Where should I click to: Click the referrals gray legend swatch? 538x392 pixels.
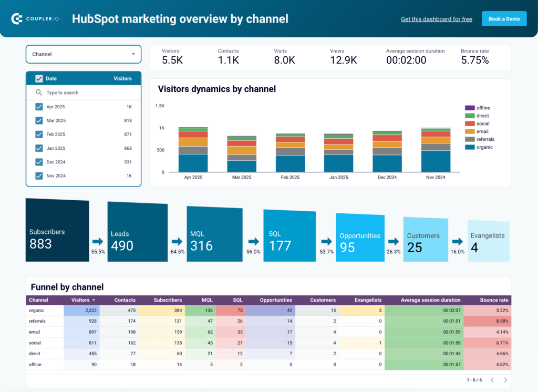pos(470,139)
